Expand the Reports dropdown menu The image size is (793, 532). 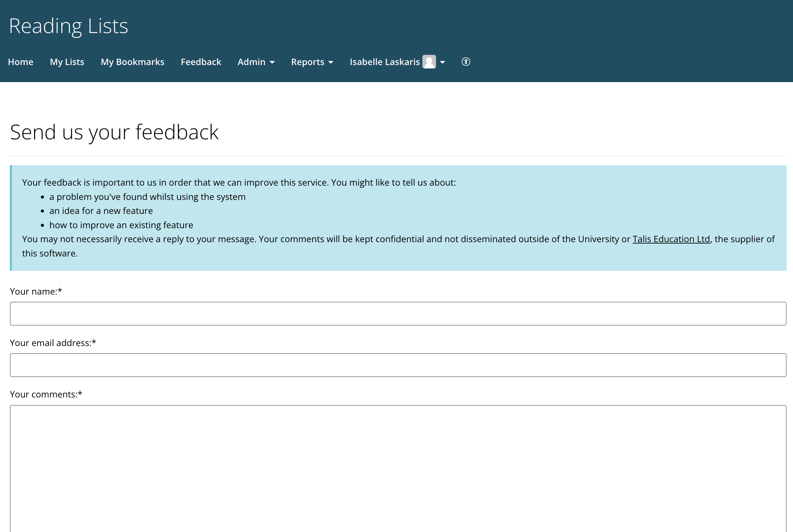(x=312, y=62)
